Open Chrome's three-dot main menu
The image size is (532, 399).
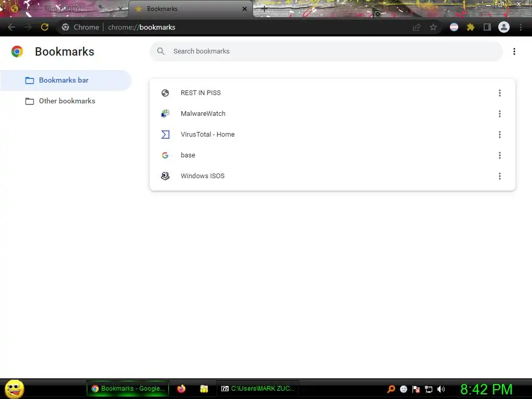click(521, 27)
